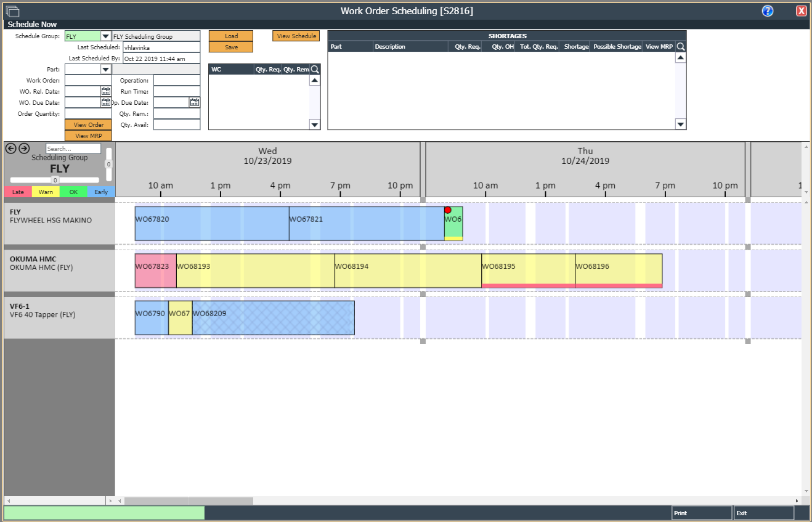Screen dimensions: 812x522
Task: Click the calendar icon for Op. Due Date
Action: (x=195, y=102)
